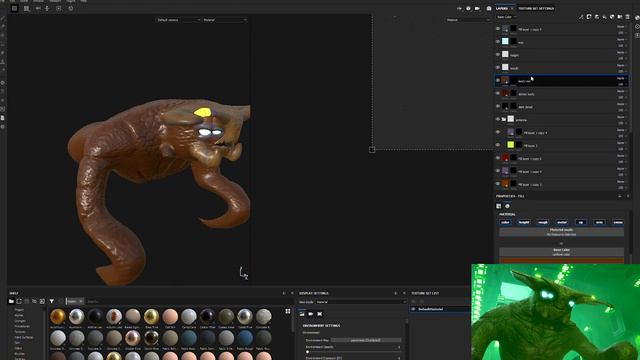The height and width of the screenshot is (360, 640).
Task: Switch to the Texture Set Settings tab
Action: click(536, 8)
